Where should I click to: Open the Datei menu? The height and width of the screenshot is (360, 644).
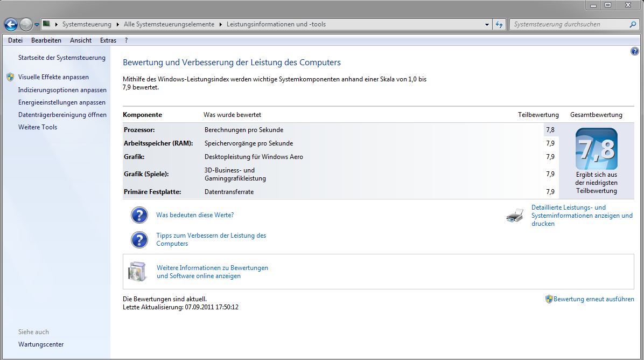[x=15, y=40]
